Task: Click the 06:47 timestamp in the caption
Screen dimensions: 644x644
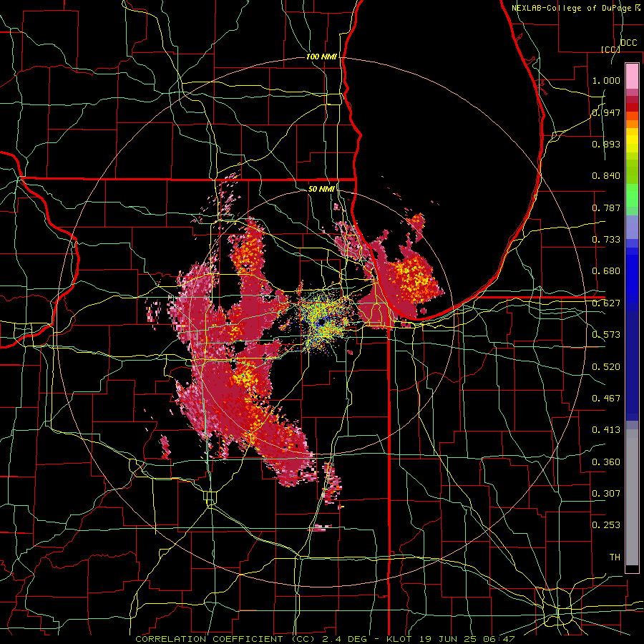Action: pos(500,639)
